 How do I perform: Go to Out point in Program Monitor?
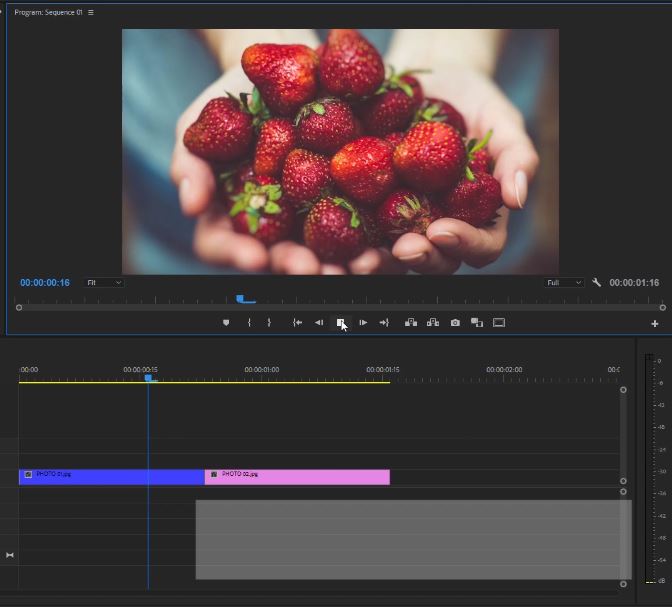(x=384, y=323)
